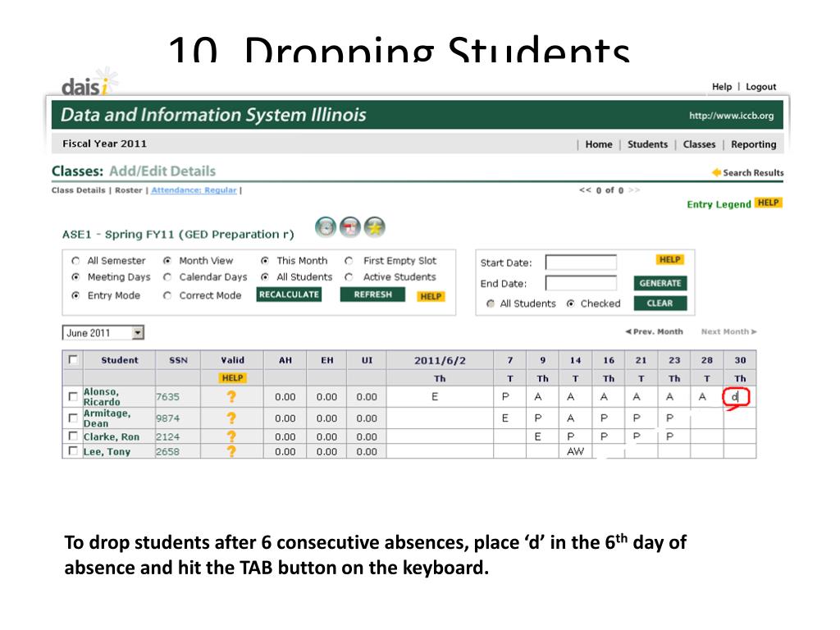Open the June 2011 month dropdown

pyautogui.click(x=103, y=333)
